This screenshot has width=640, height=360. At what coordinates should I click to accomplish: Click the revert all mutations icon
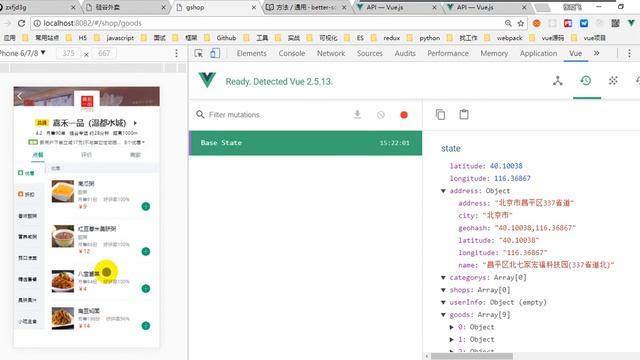click(x=380, y=115)
